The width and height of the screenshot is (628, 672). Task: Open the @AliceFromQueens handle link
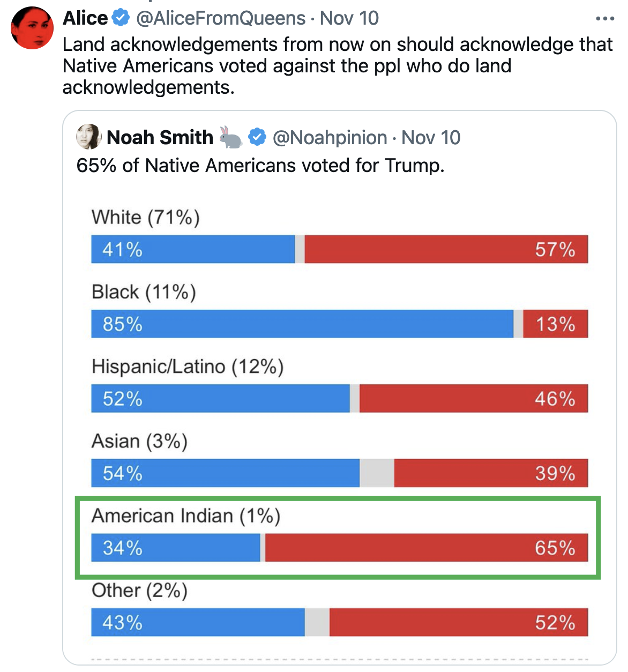click(221, 18)
